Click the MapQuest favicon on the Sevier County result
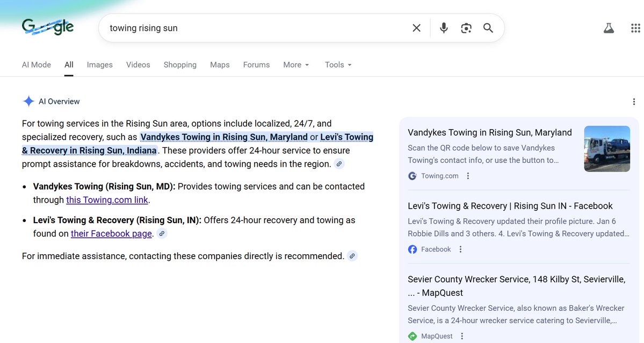 pyautogui.click(x=412, y=335)
